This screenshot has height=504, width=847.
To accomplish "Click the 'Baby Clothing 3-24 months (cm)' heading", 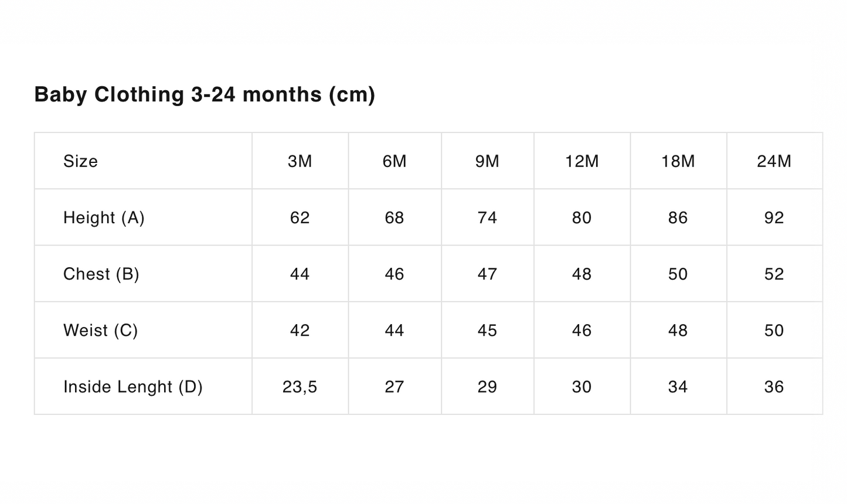I will click(205, 94).
